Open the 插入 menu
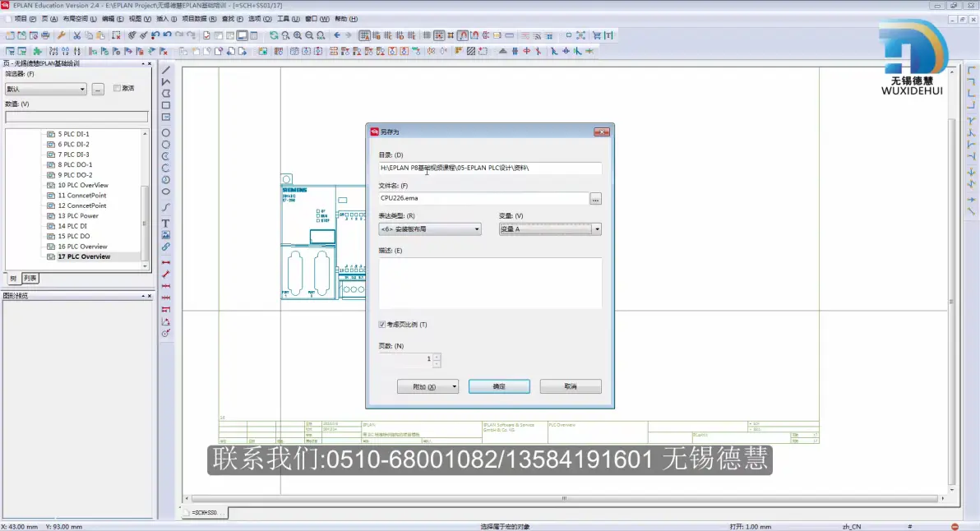Screen dimensions: 980x531 166,19
